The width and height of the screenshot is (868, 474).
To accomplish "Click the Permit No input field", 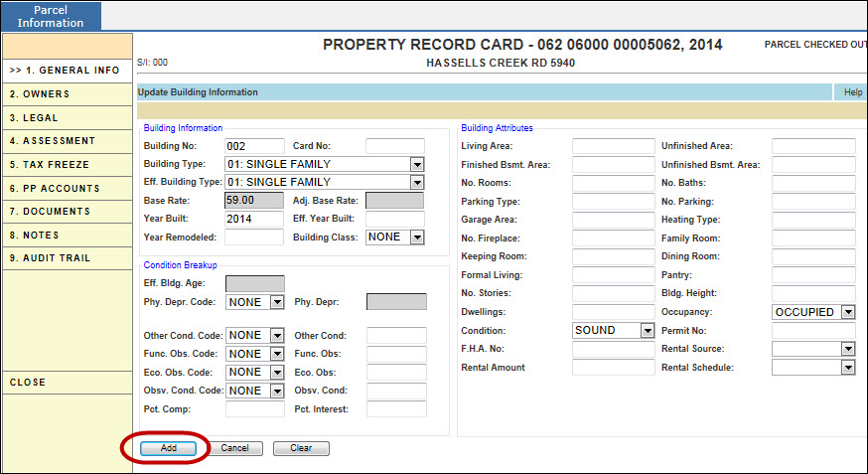I will click(x=812, y=331).
